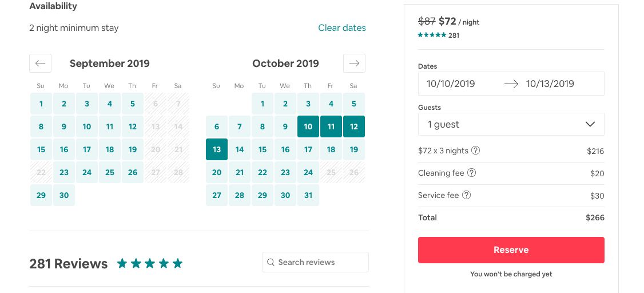Viewport: 644px width, 293px height.
Task: Open the Guests dropdown
Action: tap(511, 124)
